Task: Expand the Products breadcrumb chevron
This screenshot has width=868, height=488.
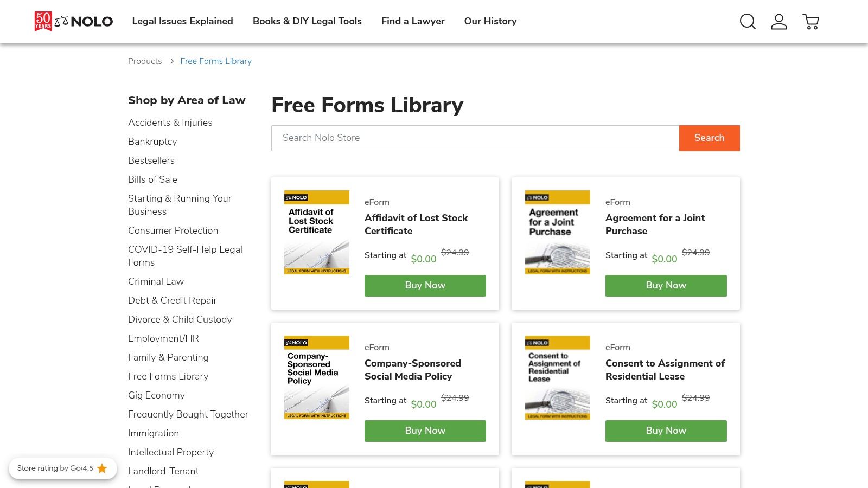Action: coord(171,61)
